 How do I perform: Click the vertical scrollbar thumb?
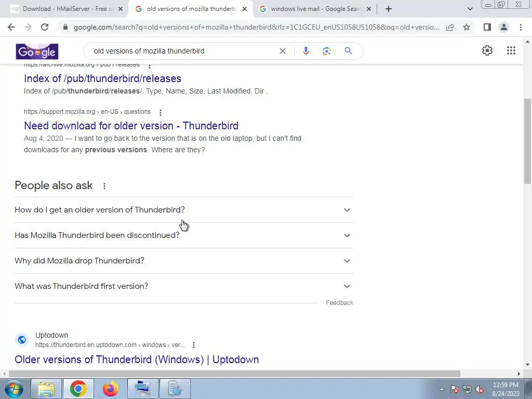[x=527, y=141]
